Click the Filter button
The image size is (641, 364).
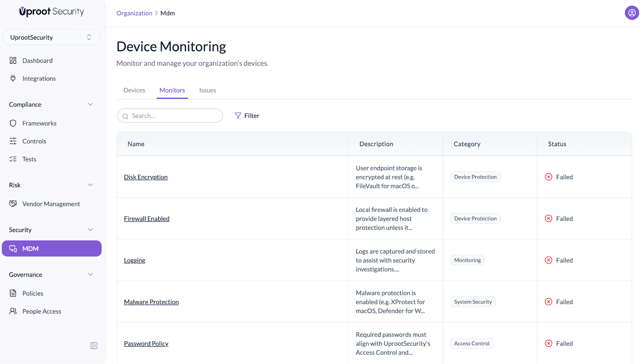click(x=247, y=116)
